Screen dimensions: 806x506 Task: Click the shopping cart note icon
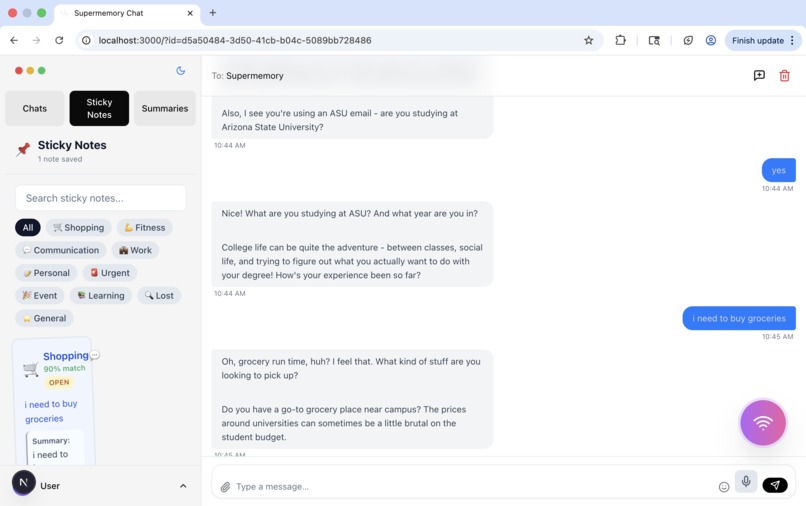tap(31, 369)
